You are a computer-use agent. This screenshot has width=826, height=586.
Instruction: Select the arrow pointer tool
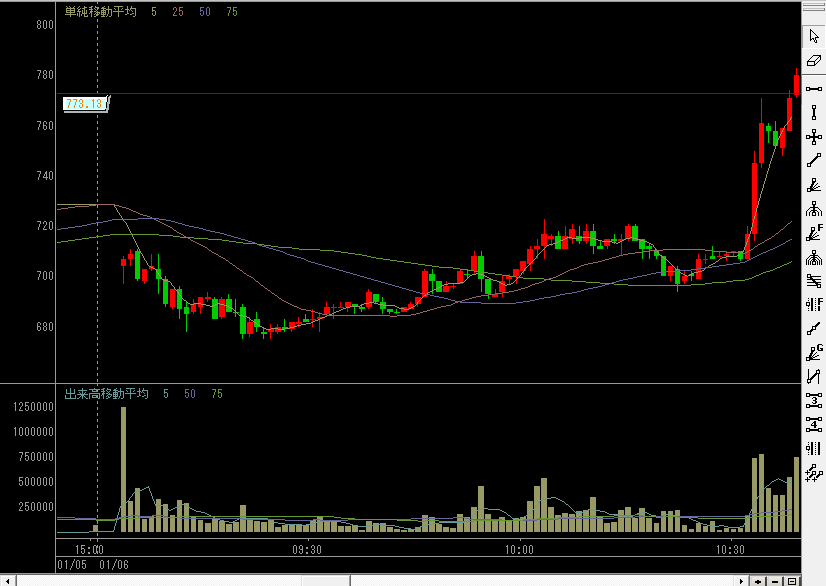coord(814,36)
